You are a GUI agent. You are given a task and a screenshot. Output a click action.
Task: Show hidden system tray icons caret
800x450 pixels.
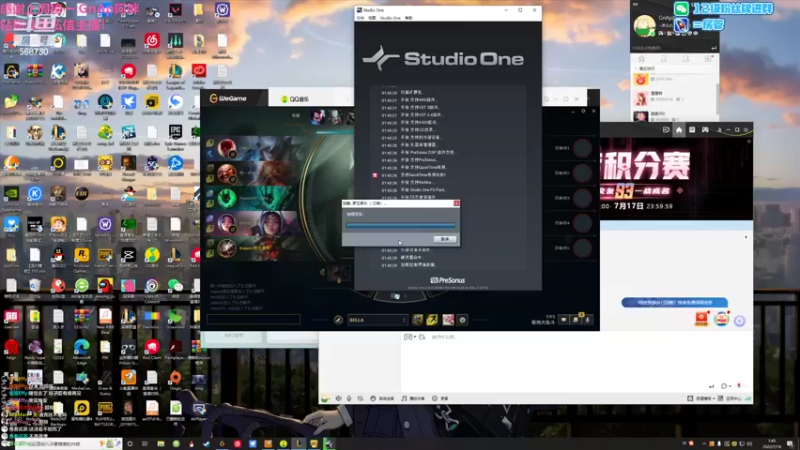pos(704,444)
